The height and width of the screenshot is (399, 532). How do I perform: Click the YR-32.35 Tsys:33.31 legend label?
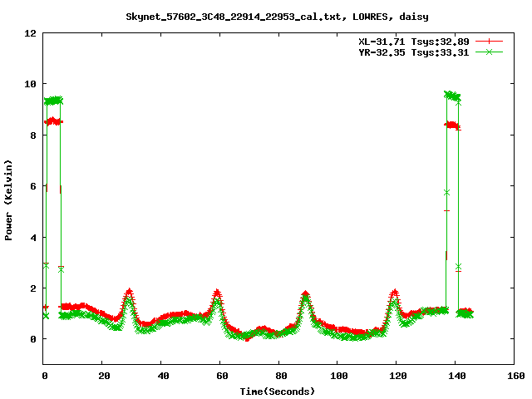(414, 52)
